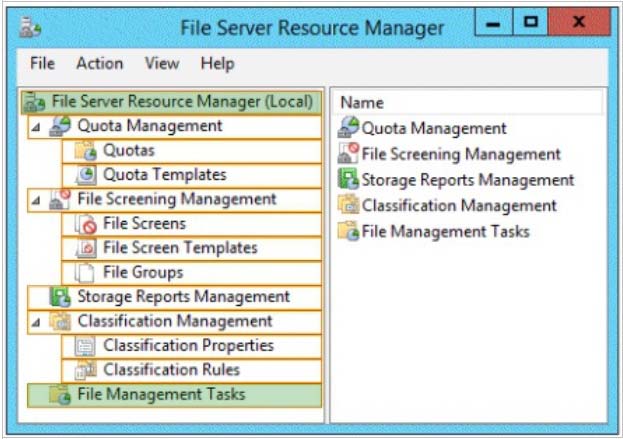This screenshot has height=439, width=623.
Task: Collapse the File Screening Management tree node
Action: coord(36,200)
